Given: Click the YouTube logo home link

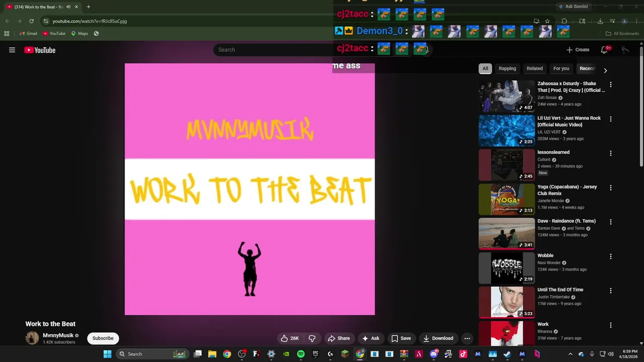Looking at the screenshot, I should click(x=40, y=50).
